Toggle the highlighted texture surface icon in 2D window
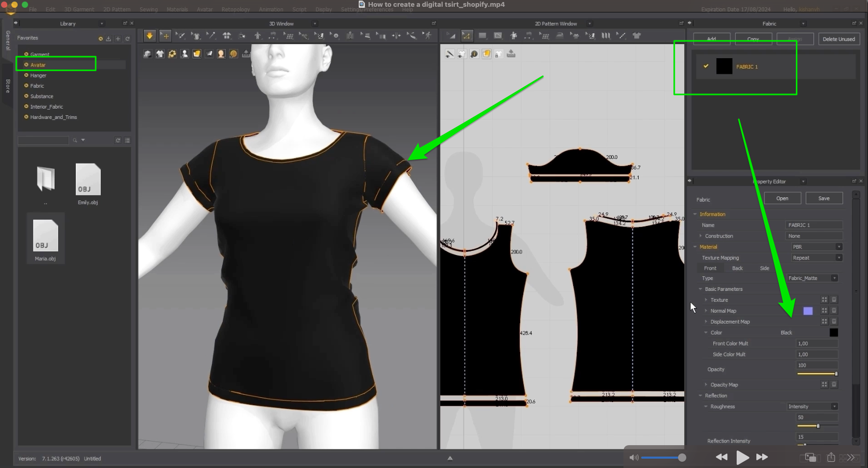This screenshot has height=468, width=868. pyautogui.click(x=486, y=54)
